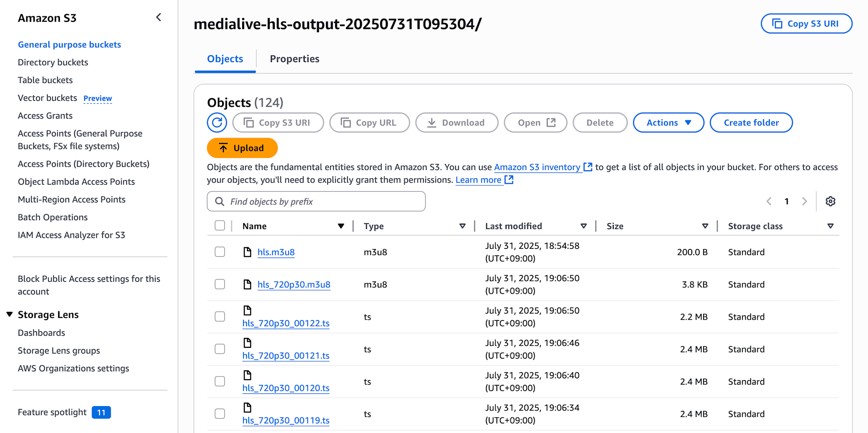Screen dimensions: 868x433
Task: Click the file icon for hls_720p30.m3u8
Action: pos(247,284)
